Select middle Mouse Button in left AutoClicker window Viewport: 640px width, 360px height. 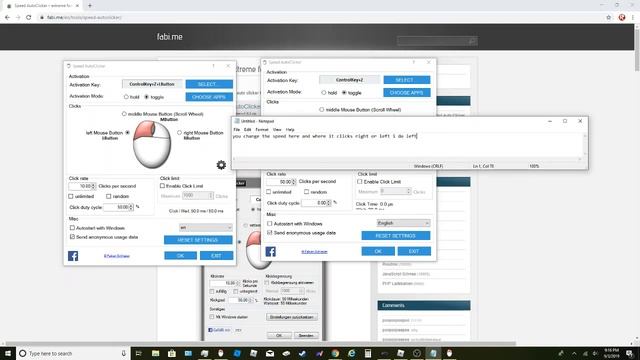[124, 114]
